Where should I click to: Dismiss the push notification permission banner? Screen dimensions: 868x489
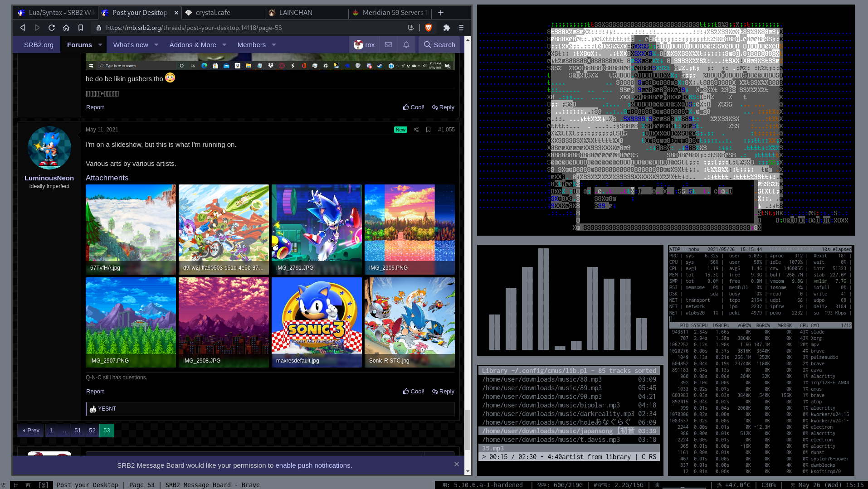click(x=457, y=464)
